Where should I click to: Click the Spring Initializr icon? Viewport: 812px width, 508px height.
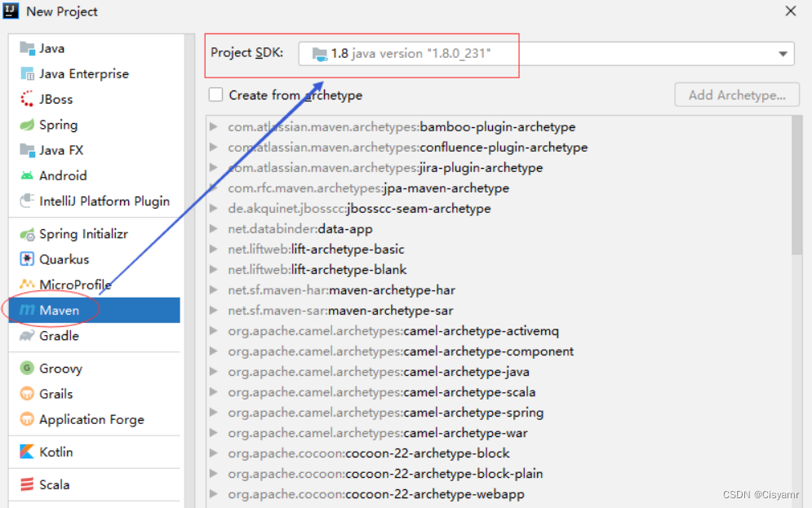point(27,234)
